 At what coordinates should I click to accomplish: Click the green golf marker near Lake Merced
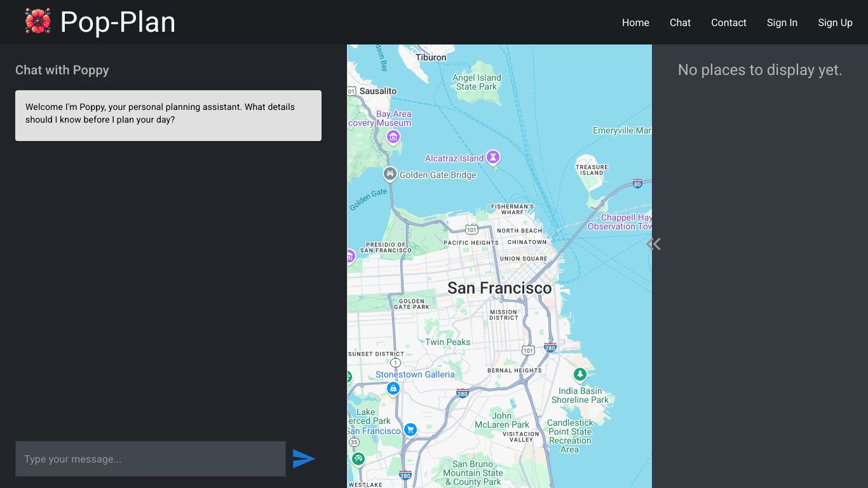[x=358, y=458]
